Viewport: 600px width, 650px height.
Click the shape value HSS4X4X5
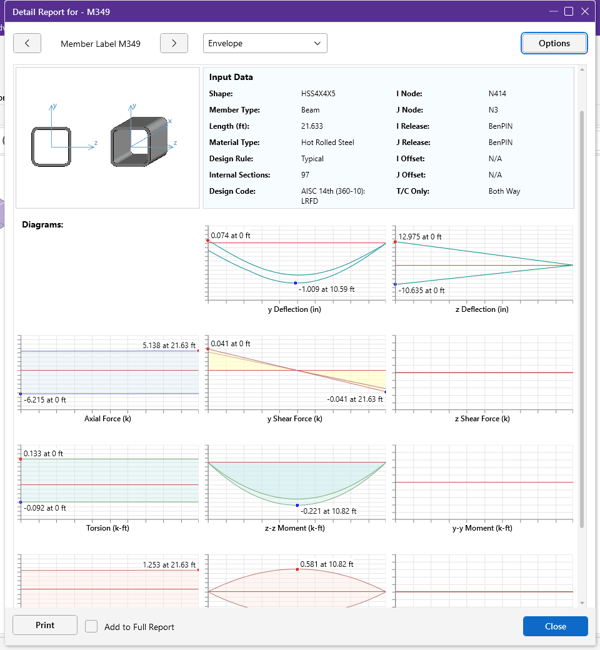pos(318,93)
